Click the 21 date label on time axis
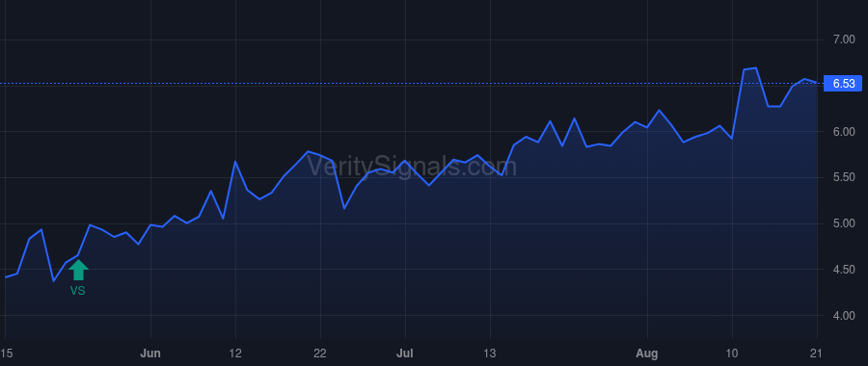 [x=817, y=353]
